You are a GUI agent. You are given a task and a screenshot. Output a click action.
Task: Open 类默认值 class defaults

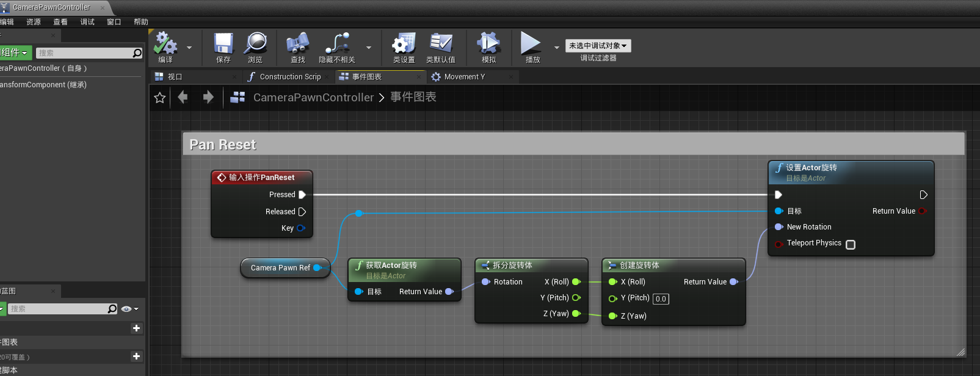(441, 44)
